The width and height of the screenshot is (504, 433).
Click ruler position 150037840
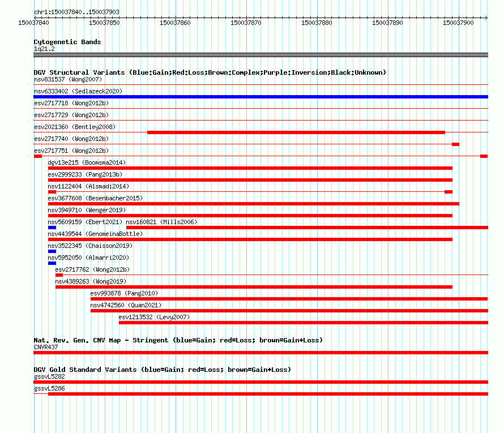tap(33, 23)
